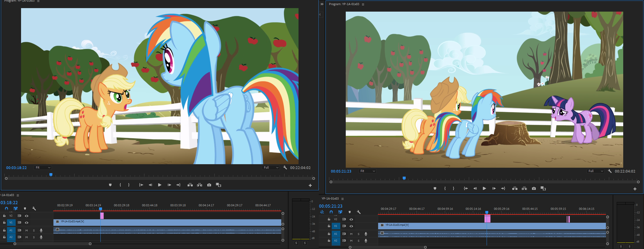Click Mark In icon in left monitor
The image size is (644, 249).
(120, 185)
